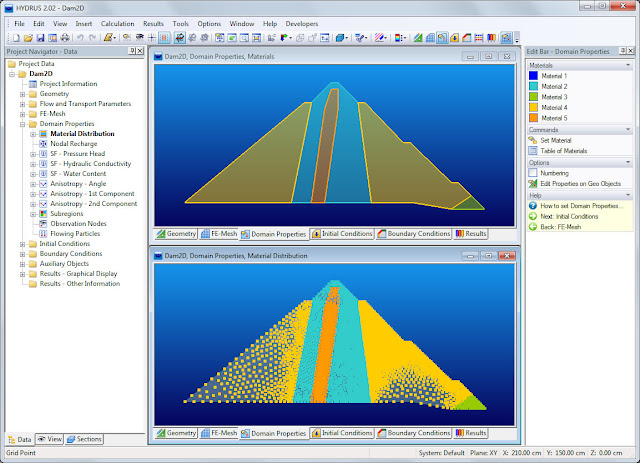Click the Results colored bars toolbar icon
This screenshot has width=640, height=463.
click(x=491, y=38)
